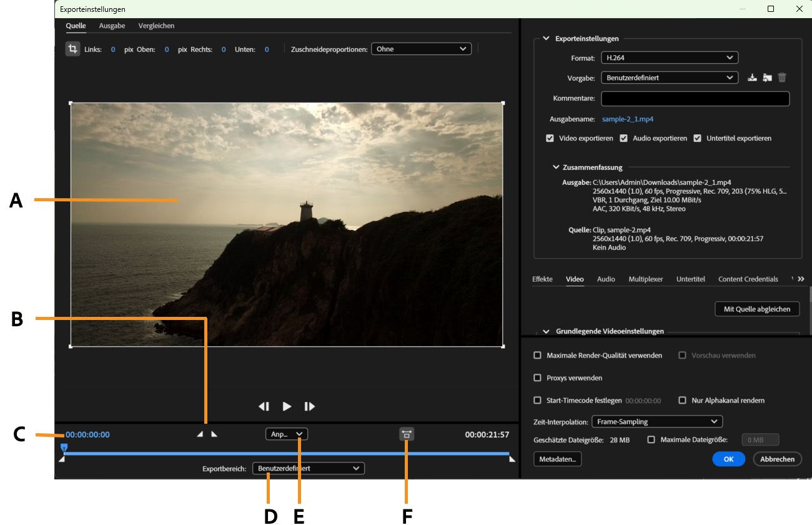Viewport: 812px width, 525px height.
Task: Toggle the aspect ratio correction icon
Action: [407, 434]
